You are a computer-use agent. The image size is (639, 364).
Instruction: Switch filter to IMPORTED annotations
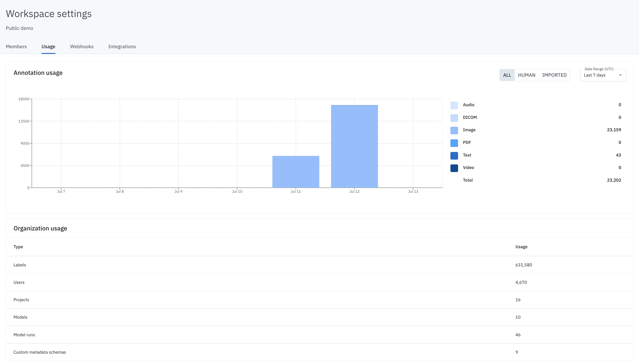[x=554, y=75]
